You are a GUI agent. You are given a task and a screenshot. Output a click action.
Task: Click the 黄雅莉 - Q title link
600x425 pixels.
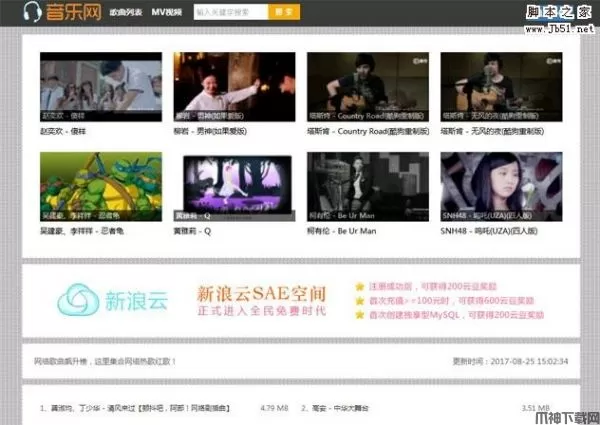tap(192, 231)
